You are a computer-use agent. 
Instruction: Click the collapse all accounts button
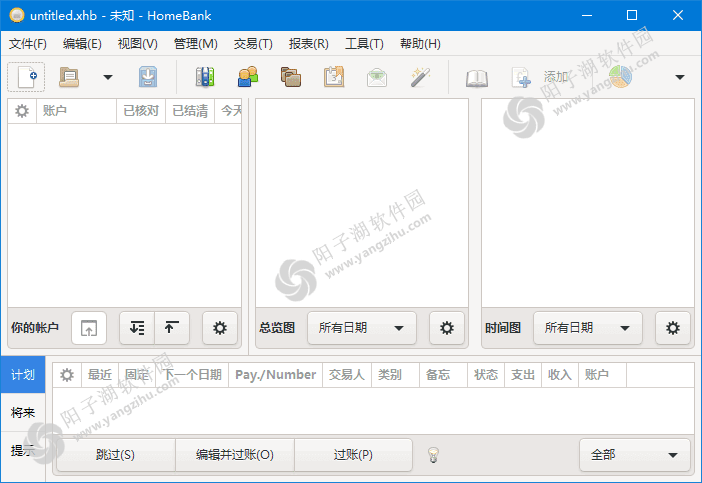[x=172, y=328]
